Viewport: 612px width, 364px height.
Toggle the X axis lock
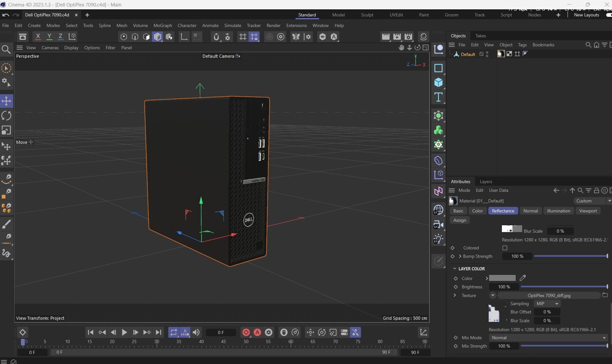point(38,37)
